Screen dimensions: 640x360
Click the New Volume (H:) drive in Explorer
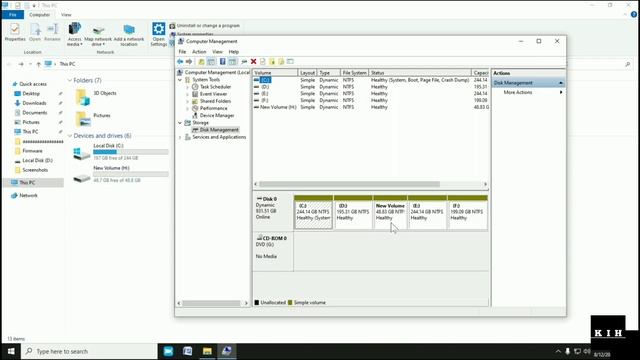[121, 174]
